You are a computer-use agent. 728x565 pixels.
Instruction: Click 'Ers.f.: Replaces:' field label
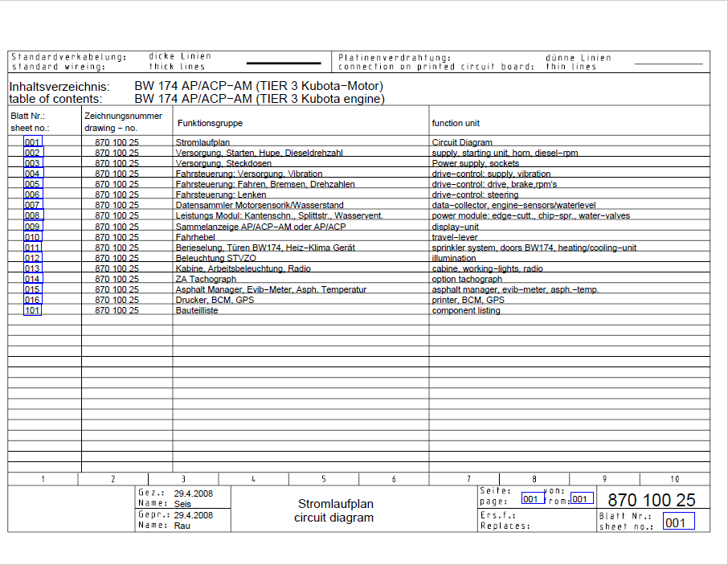click(x=505, y=521)
